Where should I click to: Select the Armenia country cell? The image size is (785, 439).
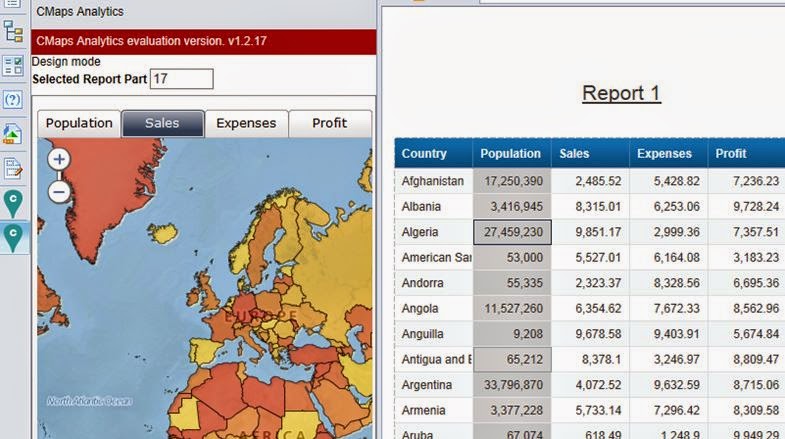pos(434,411)
